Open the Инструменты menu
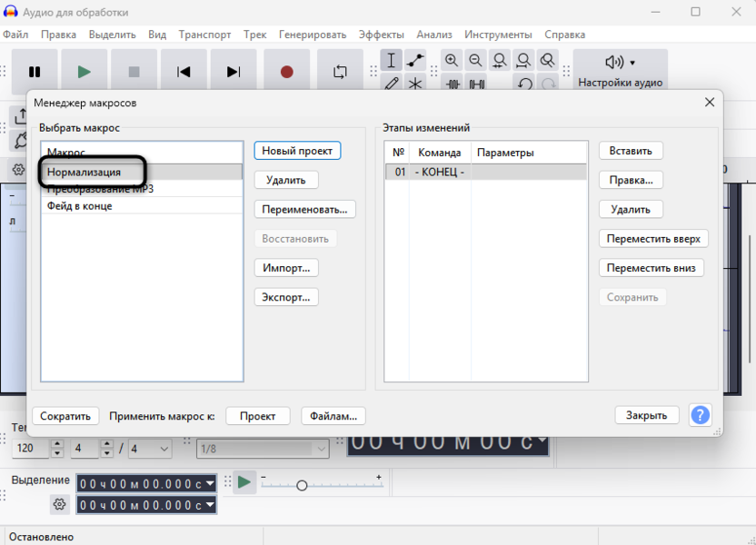The image size is (756, 545). click(498, 35)
